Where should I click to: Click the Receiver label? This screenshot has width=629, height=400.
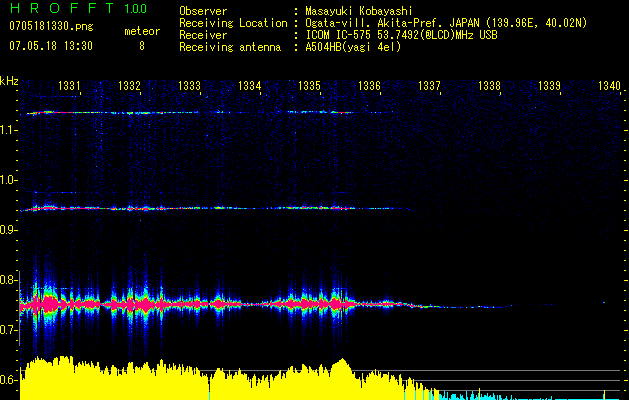point(203,35)
